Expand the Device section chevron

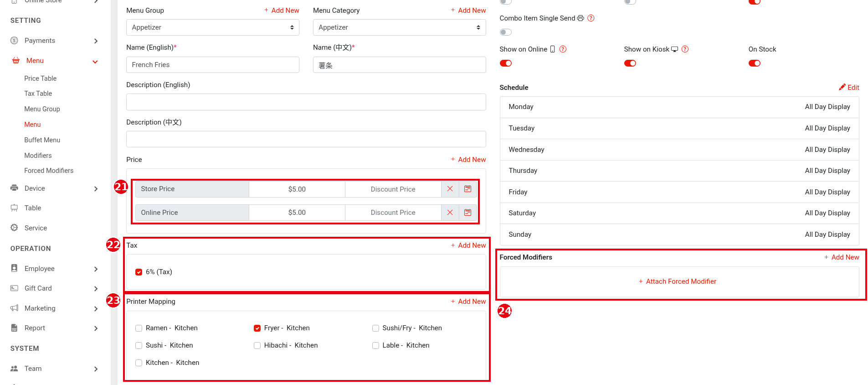point(96,189)
